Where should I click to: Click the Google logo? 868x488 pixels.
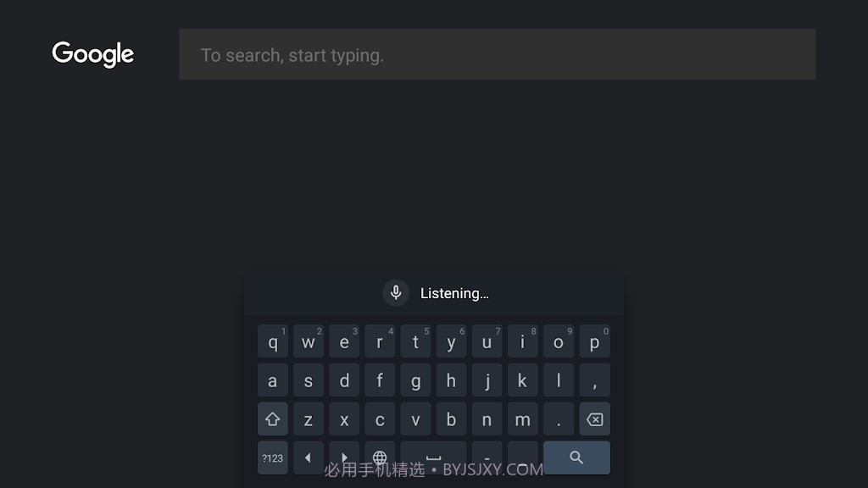[93, 54]
